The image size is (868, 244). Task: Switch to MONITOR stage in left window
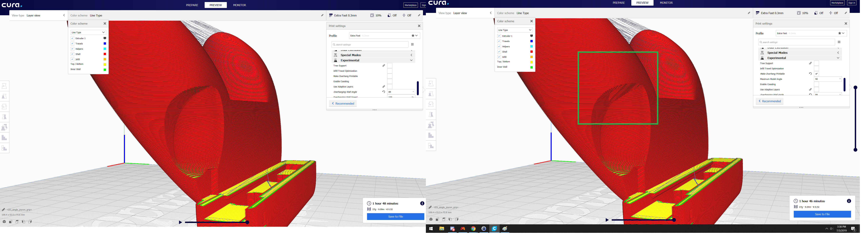click(240, 5)
